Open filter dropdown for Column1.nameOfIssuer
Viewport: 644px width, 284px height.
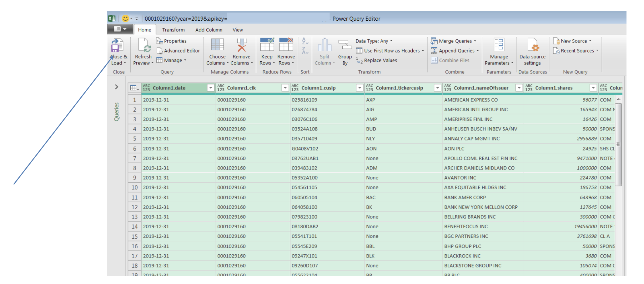[x=519, y=88]
